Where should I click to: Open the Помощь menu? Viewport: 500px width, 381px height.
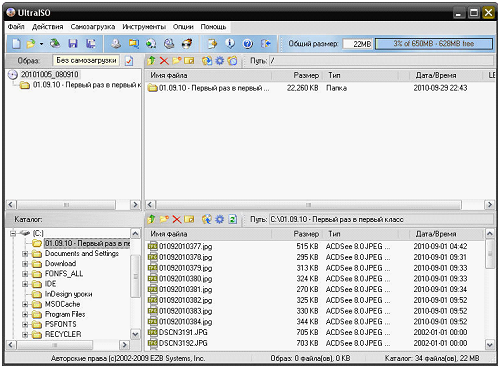[213, 27]
